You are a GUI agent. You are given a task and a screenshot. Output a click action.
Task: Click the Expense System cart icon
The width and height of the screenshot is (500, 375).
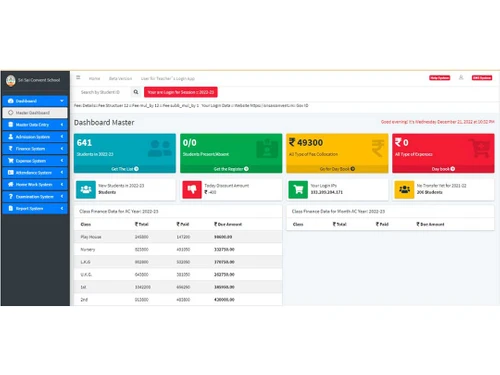[x=11, y=161]
